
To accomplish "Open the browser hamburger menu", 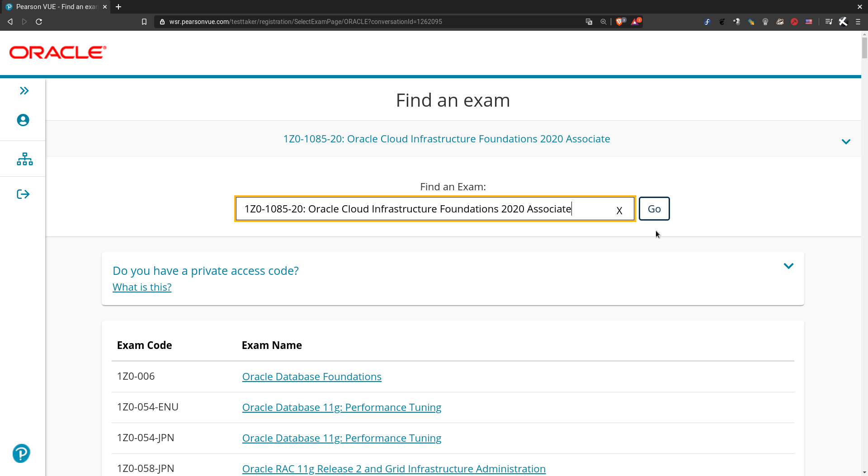I will point(859,21).
